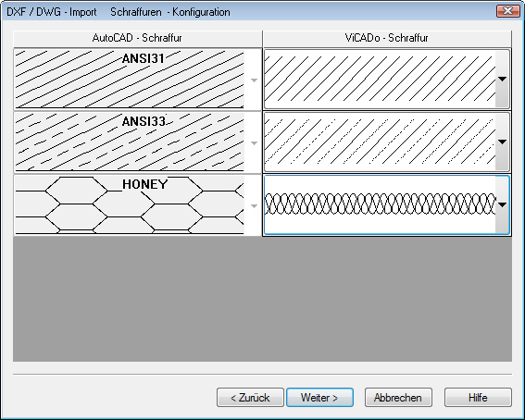525x420 pixels.
Task: Click the gray arrow beside ANSI33 pattern
Action: (254, 143)
